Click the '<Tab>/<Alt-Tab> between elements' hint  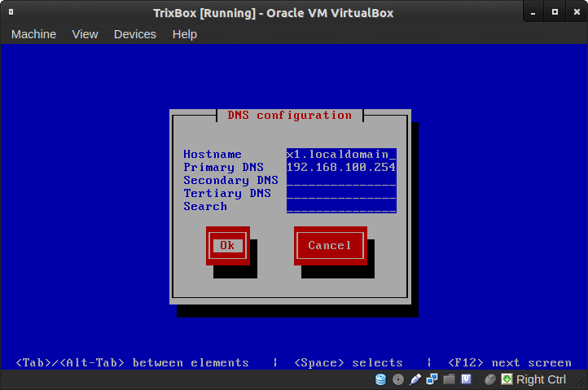(x=132, y=362)
